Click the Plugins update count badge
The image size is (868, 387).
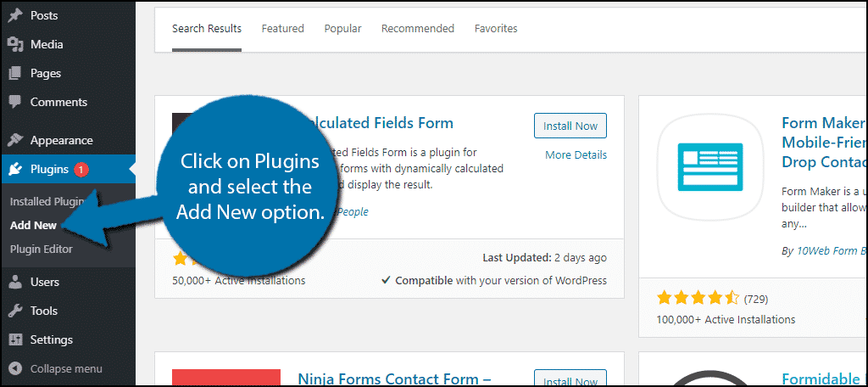81,169
